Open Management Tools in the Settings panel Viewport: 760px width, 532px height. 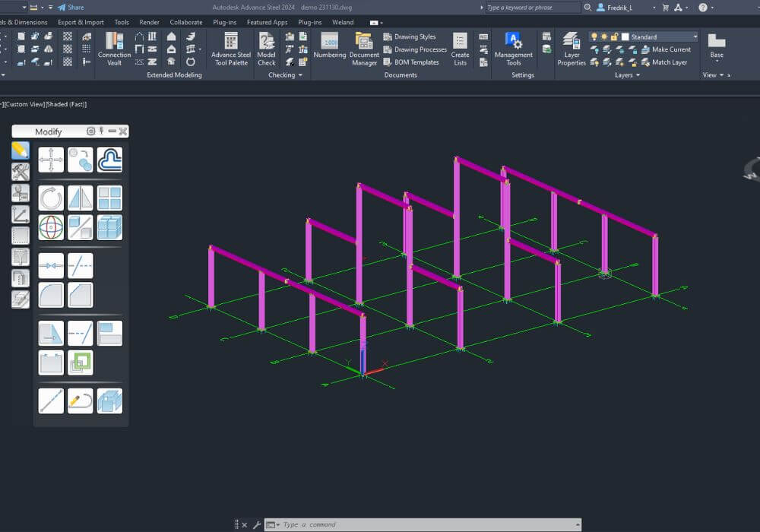pos(514,48)
